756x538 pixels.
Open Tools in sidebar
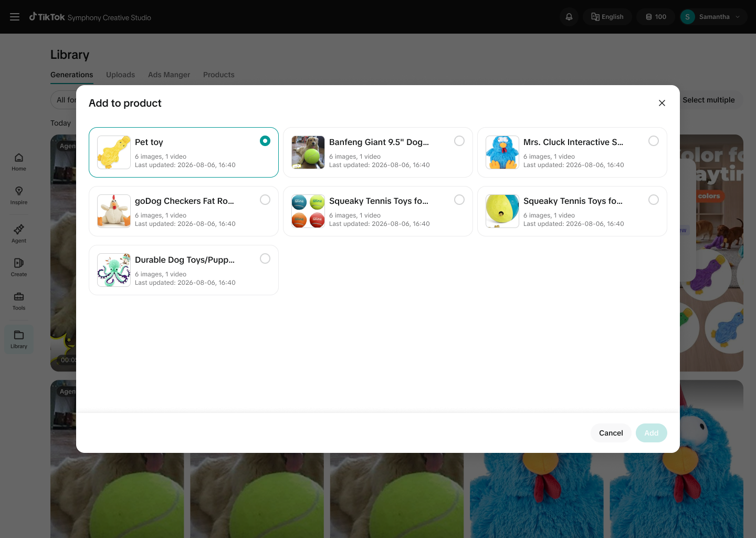(x=19, y=302)
